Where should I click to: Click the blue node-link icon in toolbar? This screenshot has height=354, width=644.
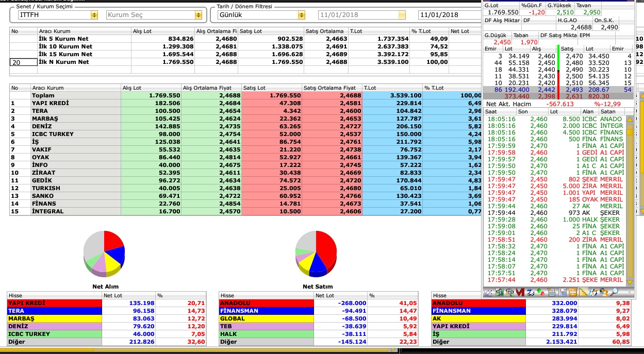(x=531, y=293)
